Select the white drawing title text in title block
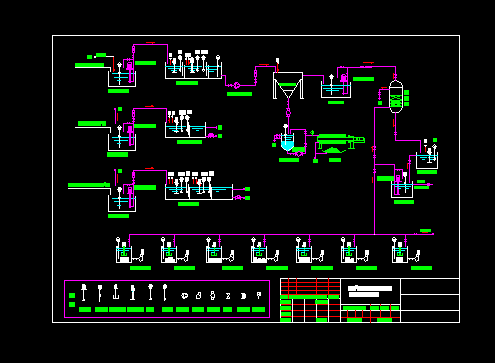This screenshot has height=363, width=495. pos(370,291)
